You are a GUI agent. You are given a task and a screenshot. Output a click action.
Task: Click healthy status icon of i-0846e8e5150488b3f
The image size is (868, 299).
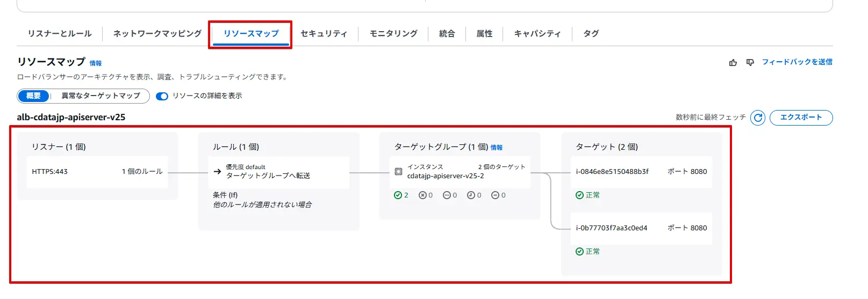pos(579,195)
